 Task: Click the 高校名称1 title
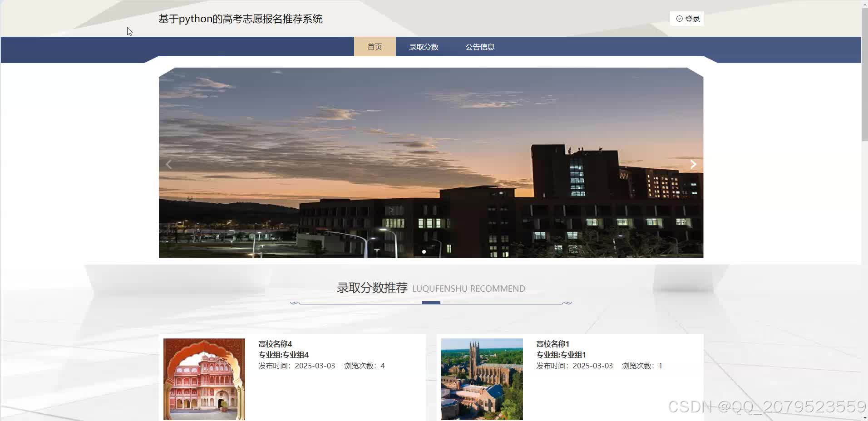tap(552, 344)
